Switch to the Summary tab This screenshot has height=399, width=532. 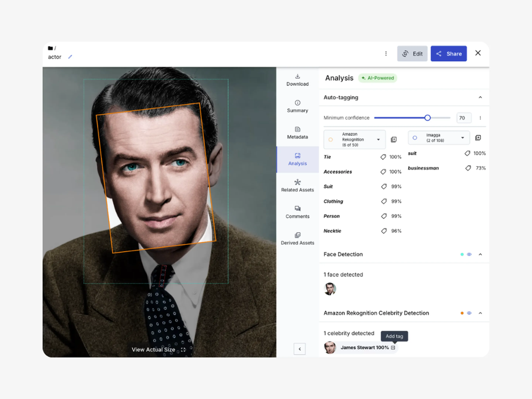(x=298, y=107)
